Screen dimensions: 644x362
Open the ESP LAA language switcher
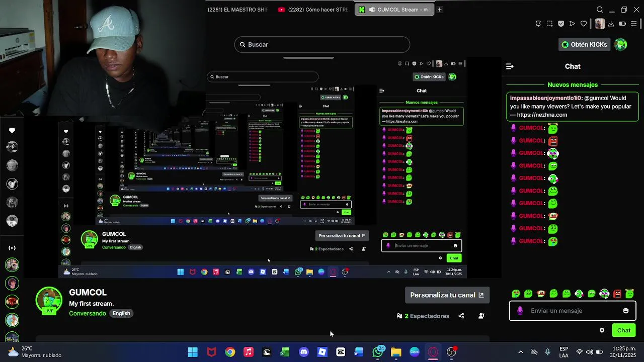click(564, 352)
